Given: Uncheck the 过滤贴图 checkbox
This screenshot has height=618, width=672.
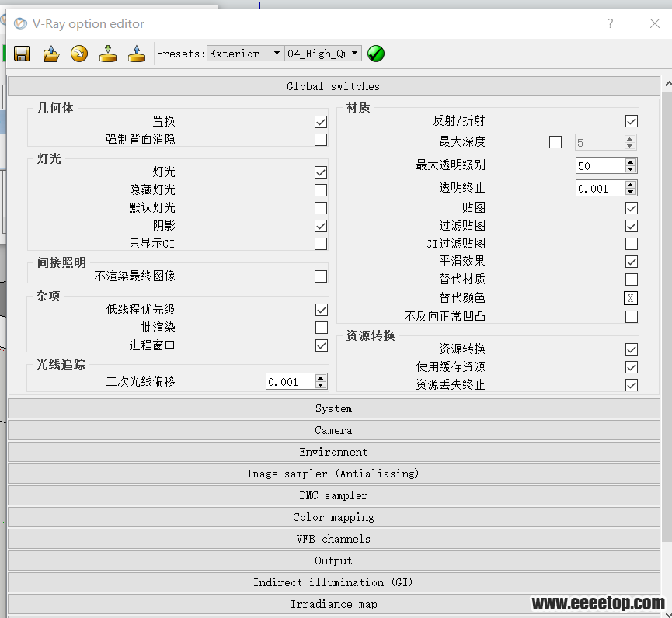Looking at the screenshot, I should [x=632, y=226].
